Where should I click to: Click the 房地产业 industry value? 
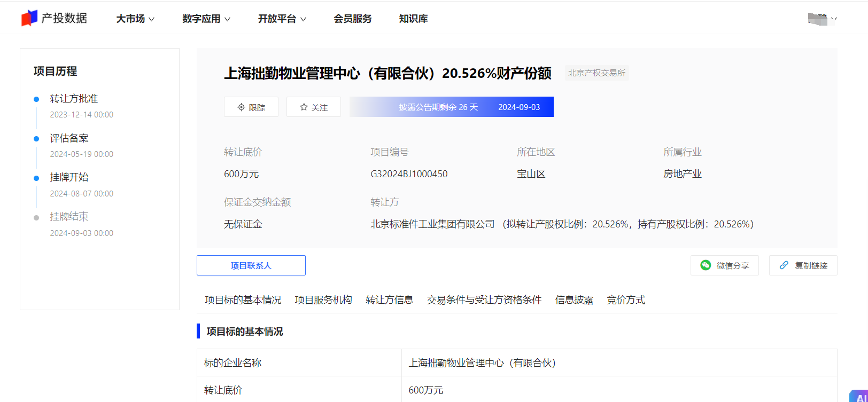click(683, 174)
